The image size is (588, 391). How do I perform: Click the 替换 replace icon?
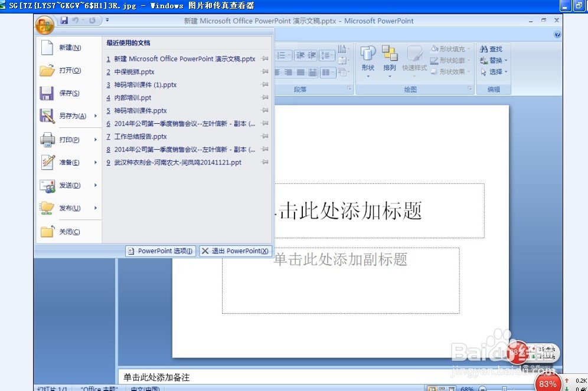(x=484, y=60)
